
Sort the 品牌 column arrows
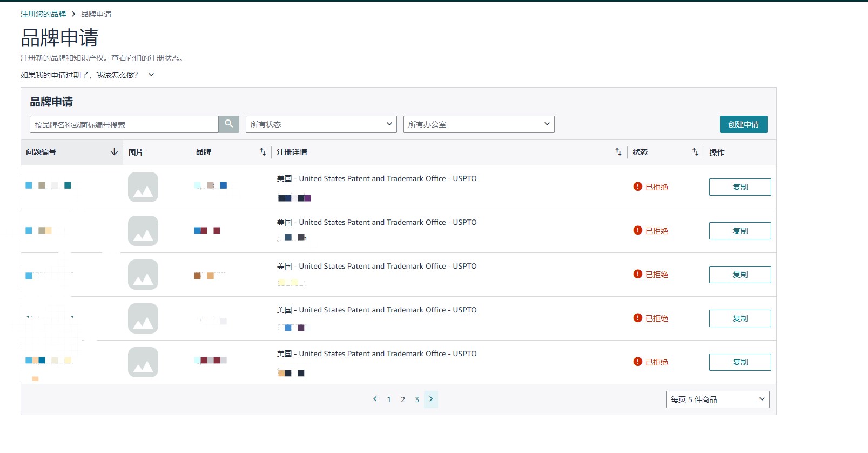tap(263, 152)
